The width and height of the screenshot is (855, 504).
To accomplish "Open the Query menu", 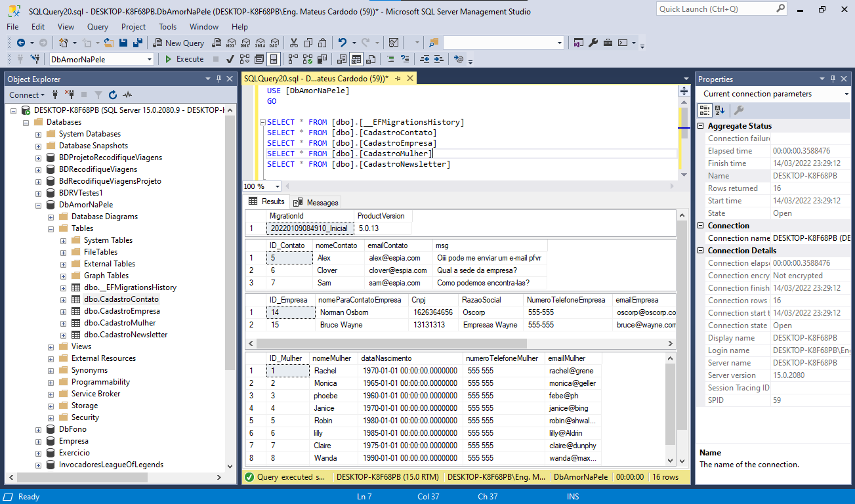I will tap(98, 27).
